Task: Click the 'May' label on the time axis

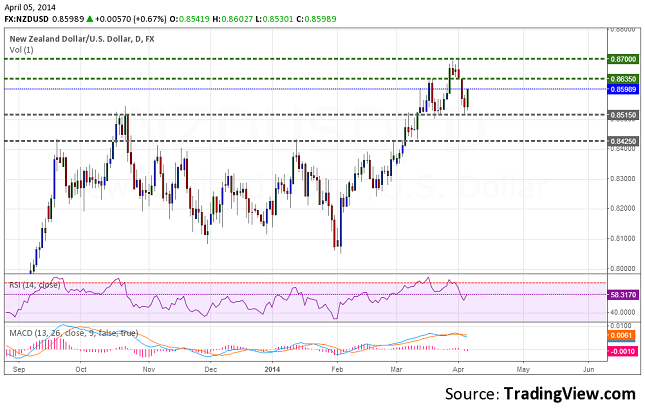Action: pyautogui.click(x=523, y=369)
